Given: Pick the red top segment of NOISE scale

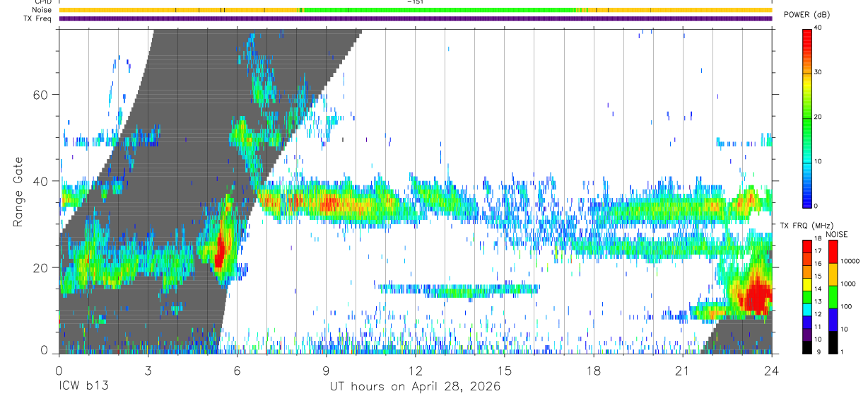Looking at the screenshot, I should coord(833,251).
